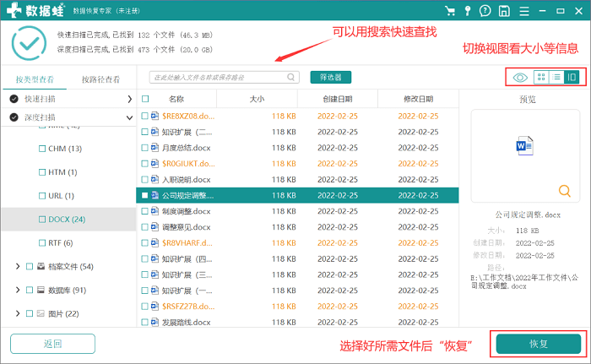Check the DOCX (24) box
Image resolution: width=591 pixels, height=364 pixels.
tap(42, 219)
